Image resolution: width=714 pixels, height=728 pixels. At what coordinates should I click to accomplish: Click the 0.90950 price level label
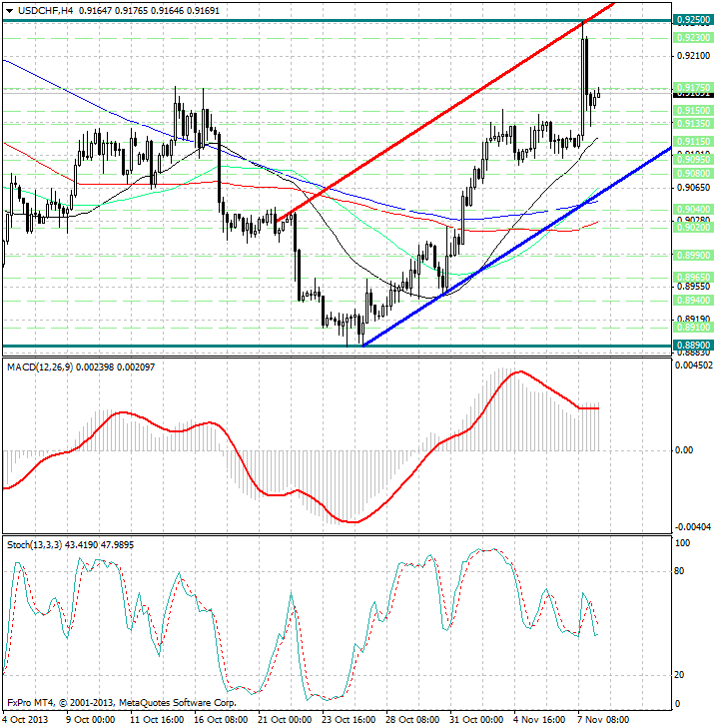click(693, 160)
